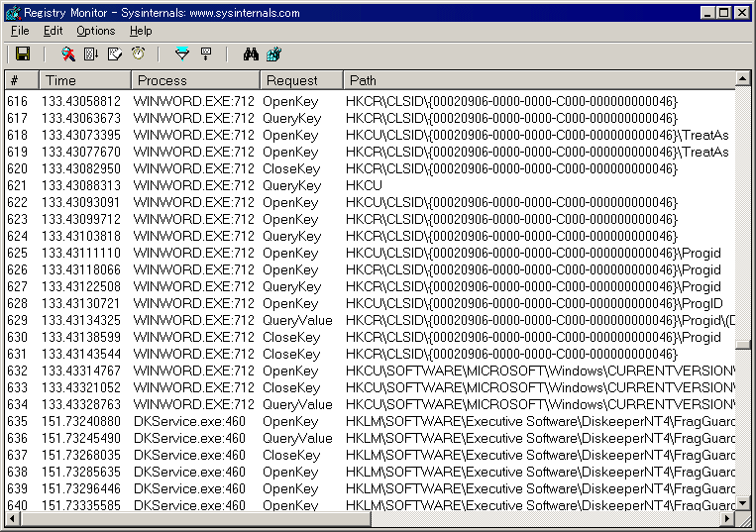Click DKService.exe:460 process in row 635
The image size is (756, 532).
coord(189,422)
